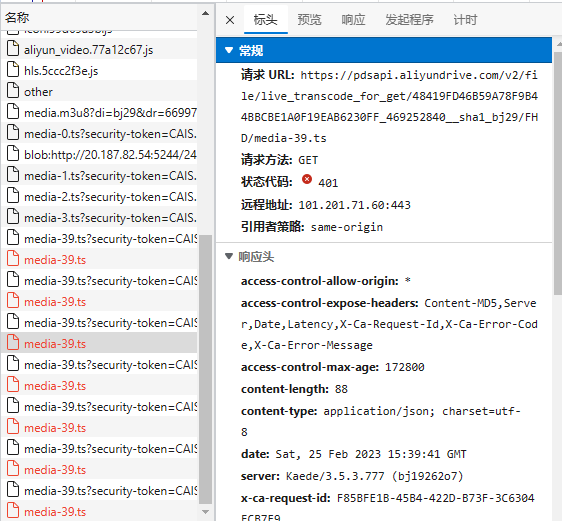Switch to the 响应 tab
This screenshot has height=521, width=562.
tap(353, 20)
